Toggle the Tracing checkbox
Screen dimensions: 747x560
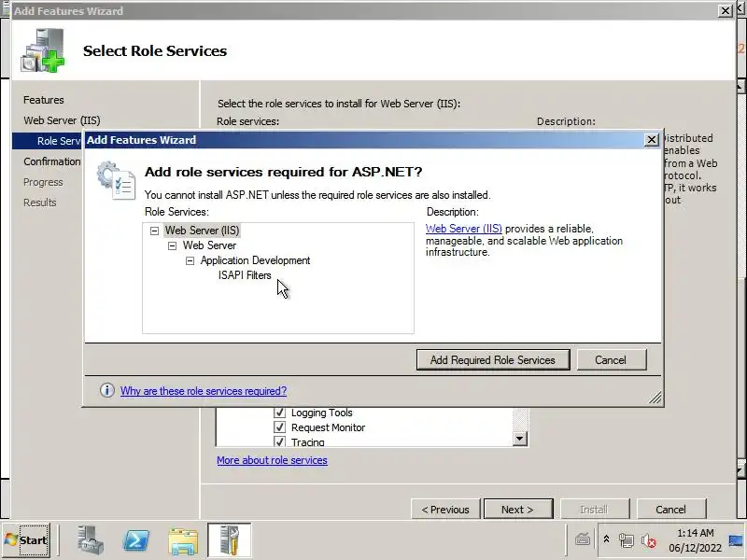279,441
